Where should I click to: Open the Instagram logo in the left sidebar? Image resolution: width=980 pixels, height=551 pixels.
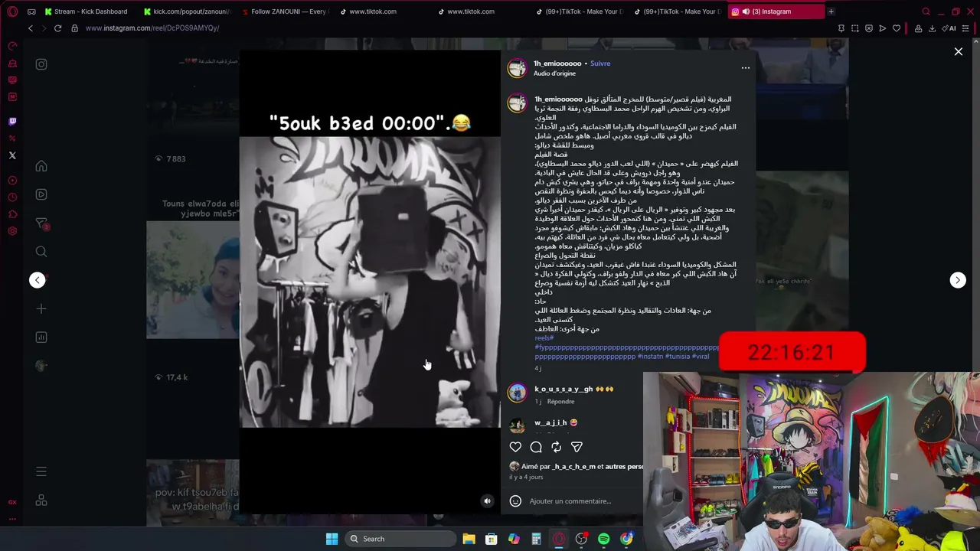41,64
